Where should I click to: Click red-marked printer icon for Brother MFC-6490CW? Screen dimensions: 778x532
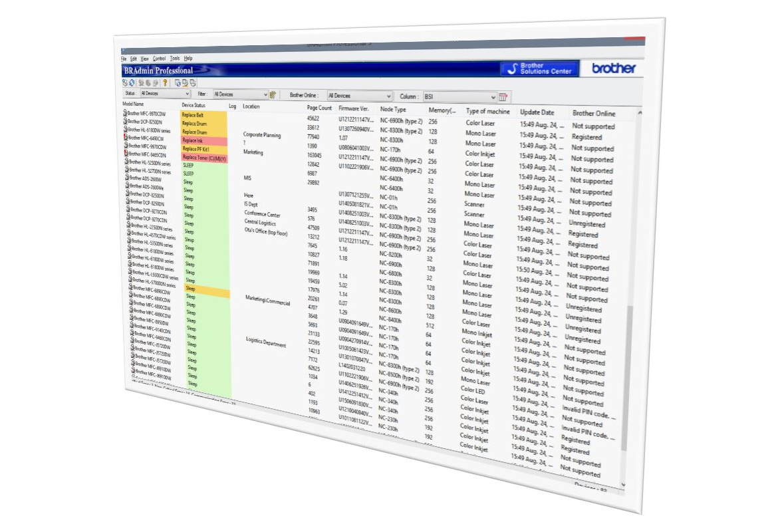[x=126, y=138]
